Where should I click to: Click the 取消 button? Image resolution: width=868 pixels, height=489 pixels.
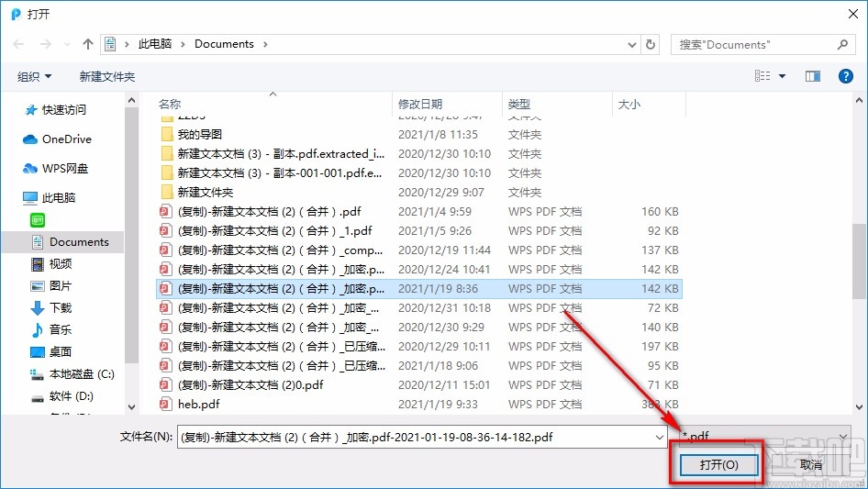coord(810,464)
